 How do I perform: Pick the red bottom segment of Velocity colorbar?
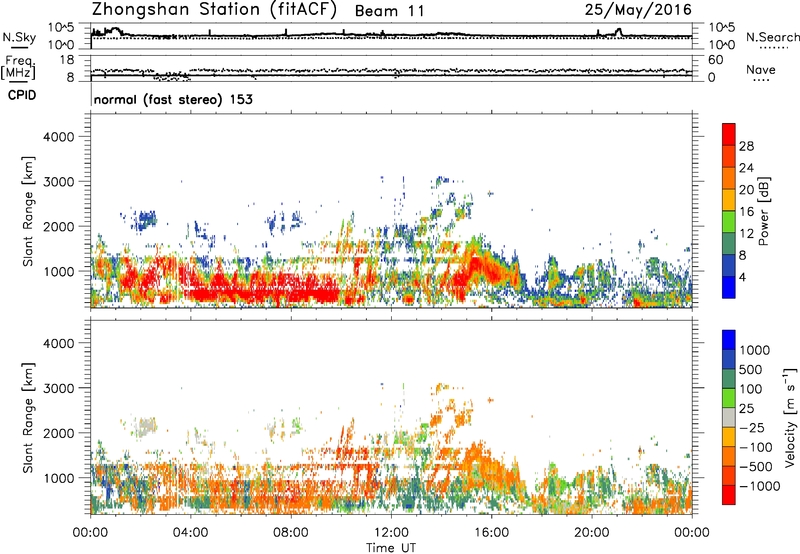[729, 495]
